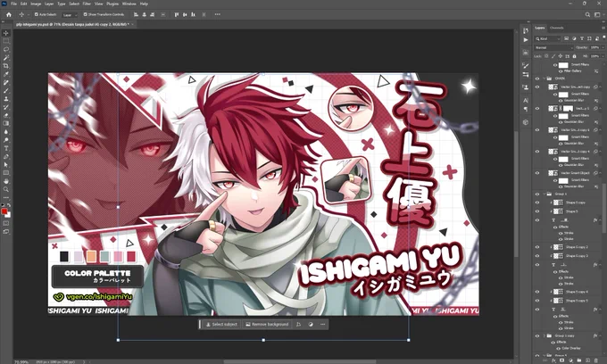Viewport: 607px width, 364px height.
Task: Select the Move tool in toolbar
Action: coord(6,33)
